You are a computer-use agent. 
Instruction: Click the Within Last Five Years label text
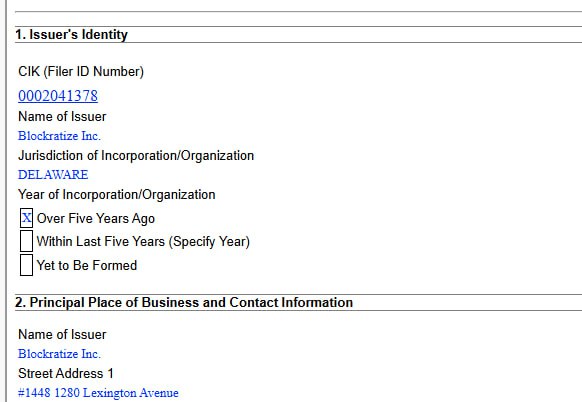[x=143, y=242]
